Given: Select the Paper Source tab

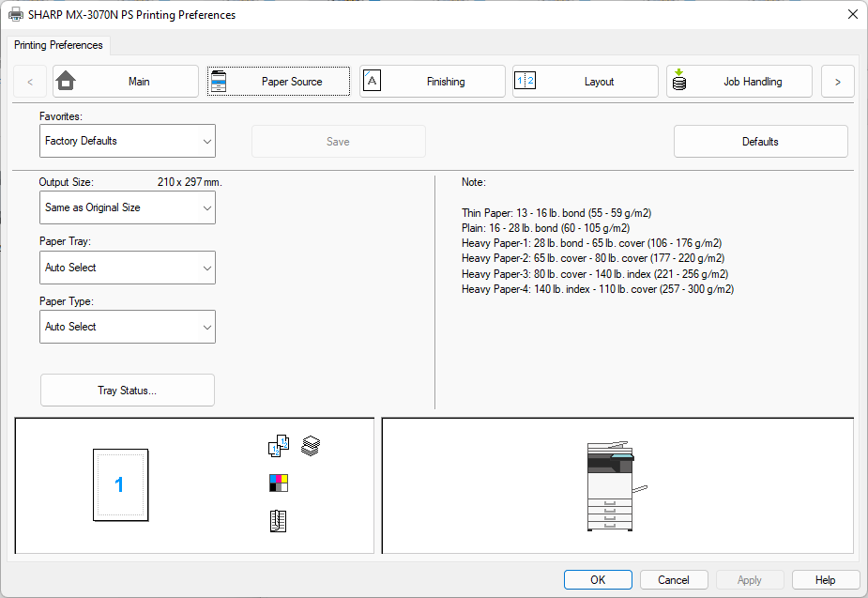Looking at the screenshot, I should (x=279, y=82).
